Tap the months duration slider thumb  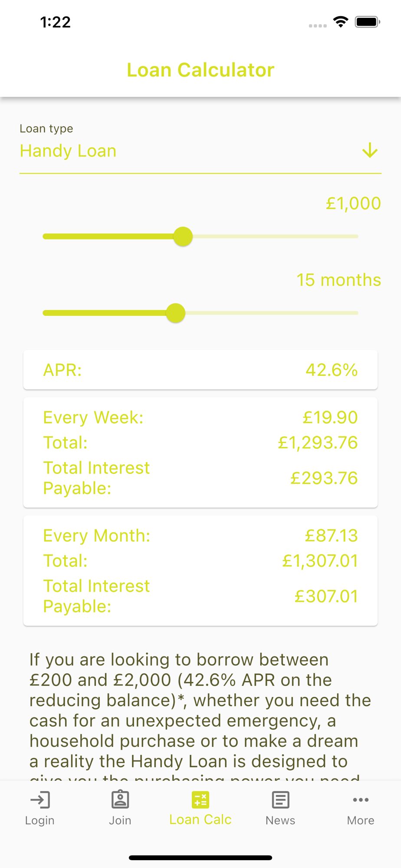[x=176, y=313]
